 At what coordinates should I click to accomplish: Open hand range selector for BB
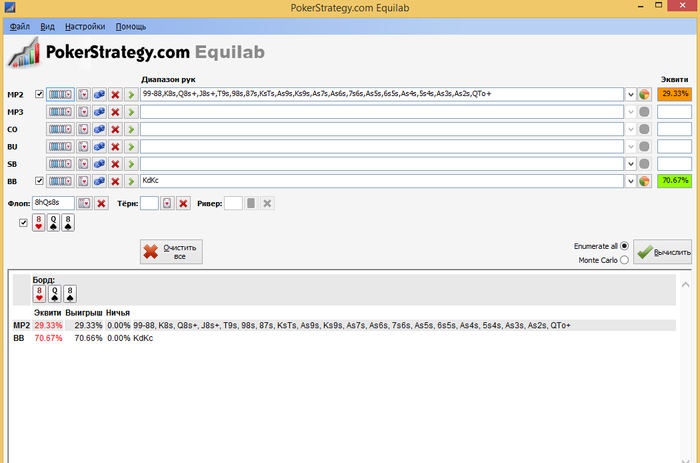pos(60,181)
